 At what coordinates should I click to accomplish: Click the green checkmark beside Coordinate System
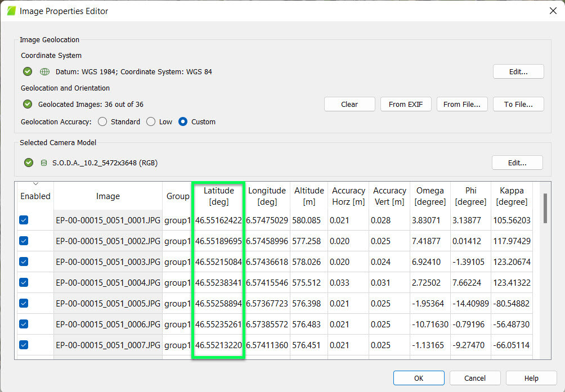tap(27, 71)
